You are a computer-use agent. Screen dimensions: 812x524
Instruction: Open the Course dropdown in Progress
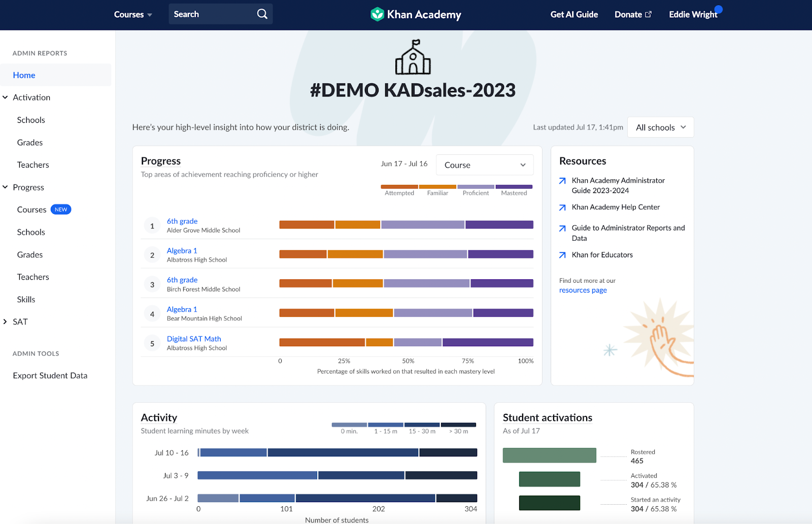tap(485, 165)
